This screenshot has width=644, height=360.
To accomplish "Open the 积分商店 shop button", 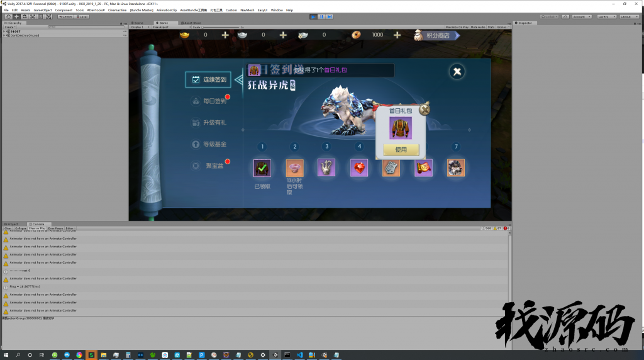I will click(x=436, y=35).
